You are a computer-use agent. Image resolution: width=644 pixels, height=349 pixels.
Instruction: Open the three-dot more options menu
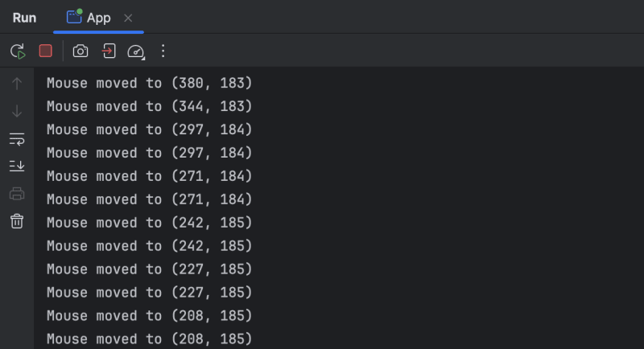[163, 51]
